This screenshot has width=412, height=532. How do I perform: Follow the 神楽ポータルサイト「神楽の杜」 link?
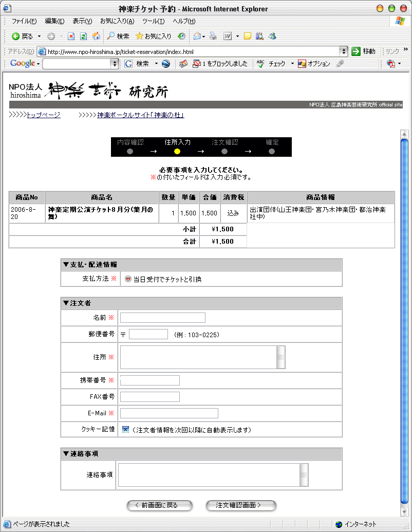(x=141, y=115)
